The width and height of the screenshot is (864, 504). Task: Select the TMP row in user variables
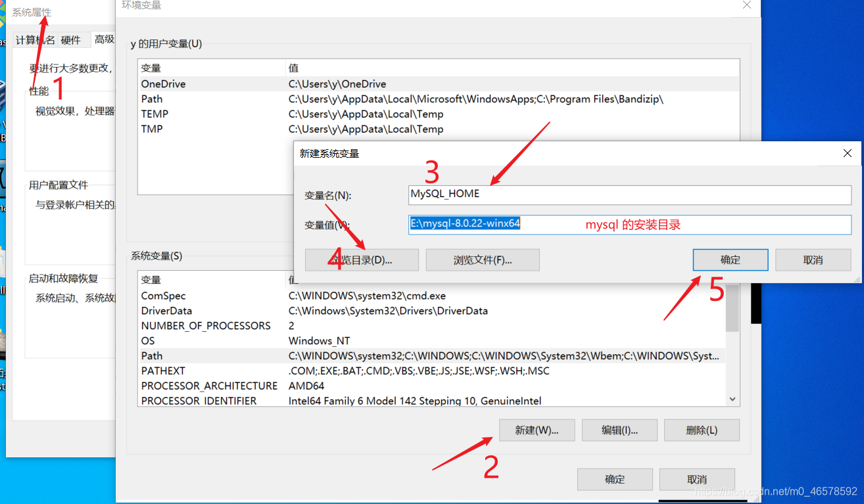(439, 129)
